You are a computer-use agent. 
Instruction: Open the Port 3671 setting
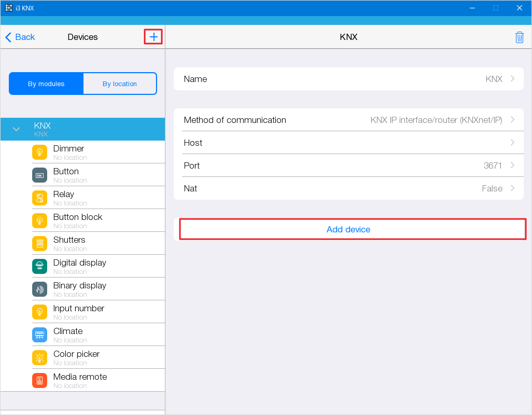point(348,165)
